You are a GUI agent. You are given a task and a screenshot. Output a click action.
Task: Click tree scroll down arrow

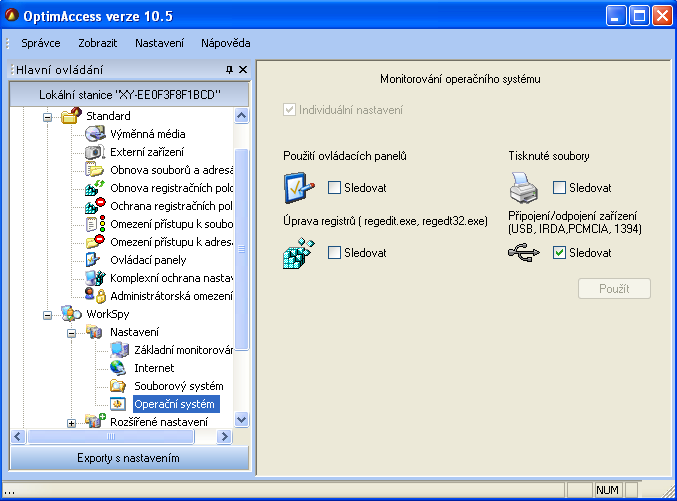point(241,419)
